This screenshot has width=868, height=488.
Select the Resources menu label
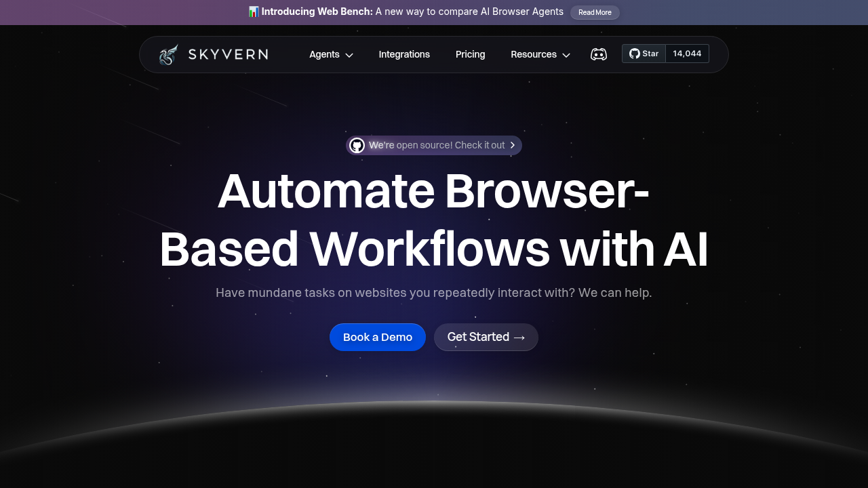pyautogui.click(x=533, y=54)
